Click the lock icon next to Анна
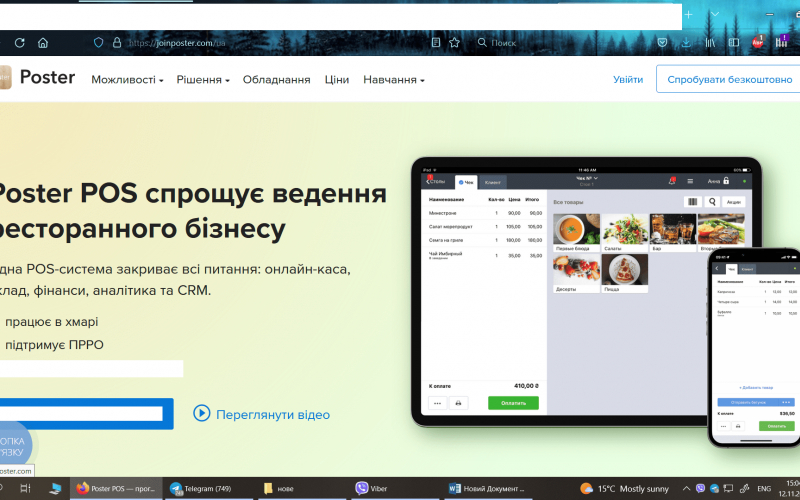The height and width of the screenshot is (500, 800). 726,181
